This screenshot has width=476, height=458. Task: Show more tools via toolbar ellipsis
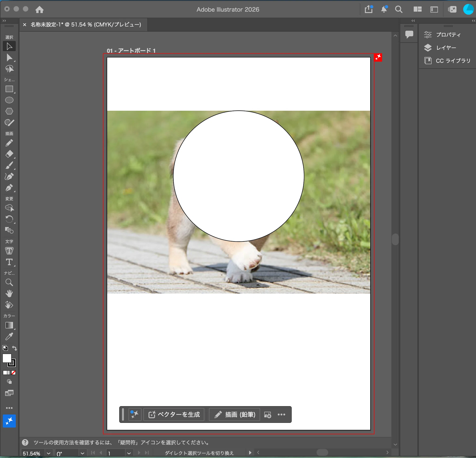(x=9, y=408)
